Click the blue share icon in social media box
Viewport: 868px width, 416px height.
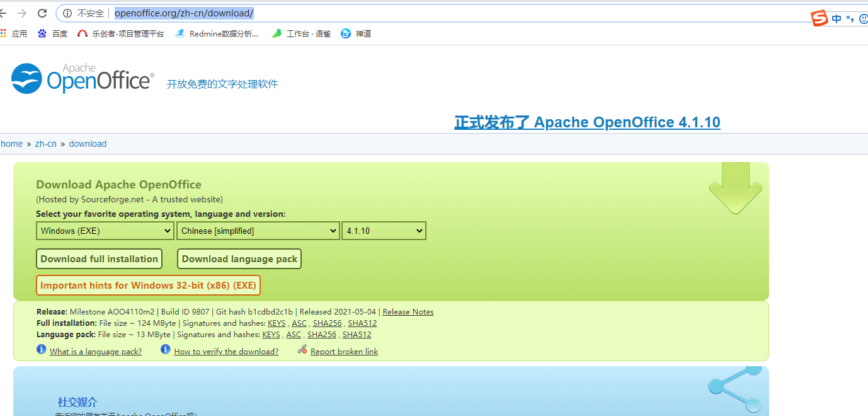734,386
